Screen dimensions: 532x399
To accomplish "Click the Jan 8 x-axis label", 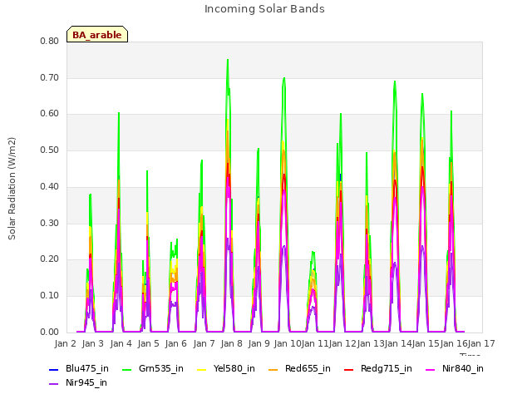I will coord(231,343).
